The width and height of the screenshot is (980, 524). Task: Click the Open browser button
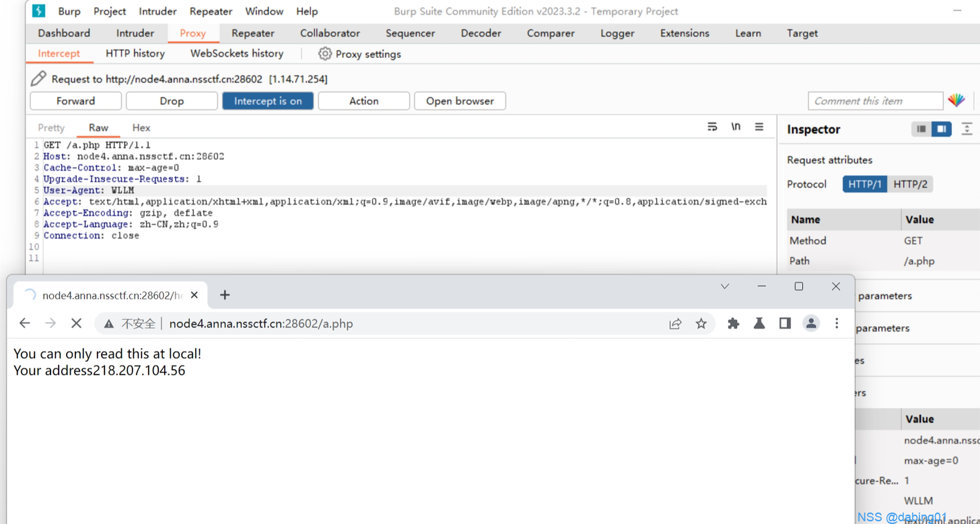tap(460, 101)
